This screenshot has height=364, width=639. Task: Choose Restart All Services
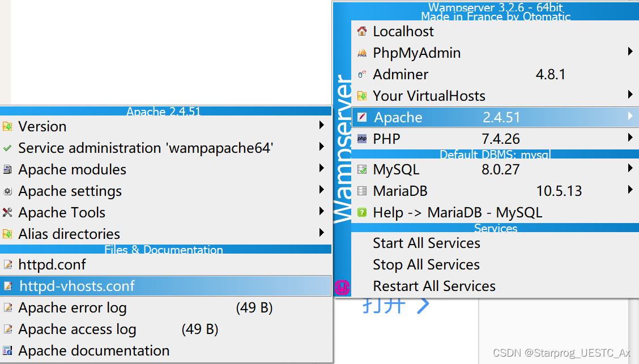[x=495, y=286]
